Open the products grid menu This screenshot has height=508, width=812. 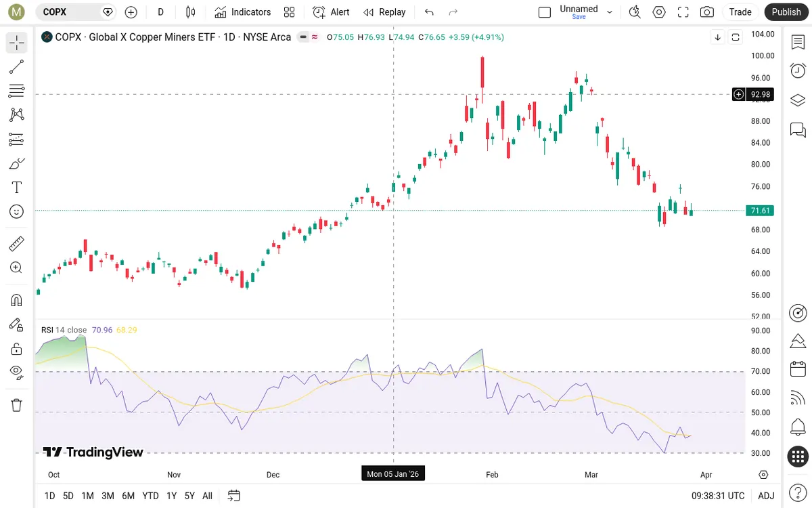click(x=798, y=457)
